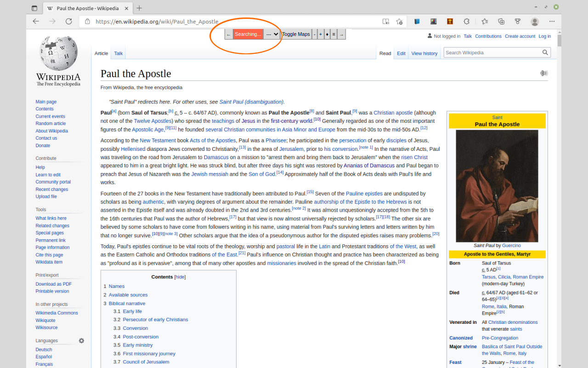Click the minus button in maps toolbar
The image size is (588, 368).
coord(315,34)
